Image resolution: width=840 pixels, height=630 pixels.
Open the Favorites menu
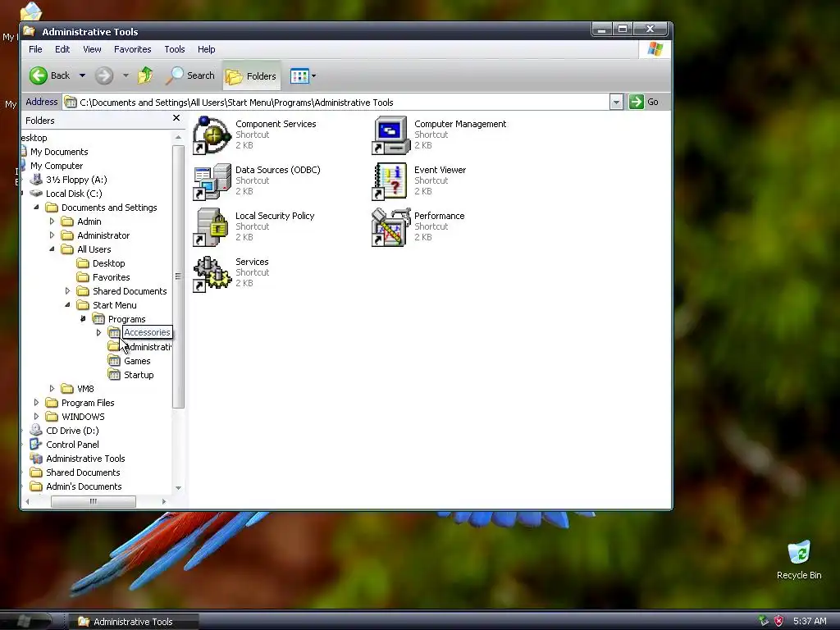tap(132, 49)
